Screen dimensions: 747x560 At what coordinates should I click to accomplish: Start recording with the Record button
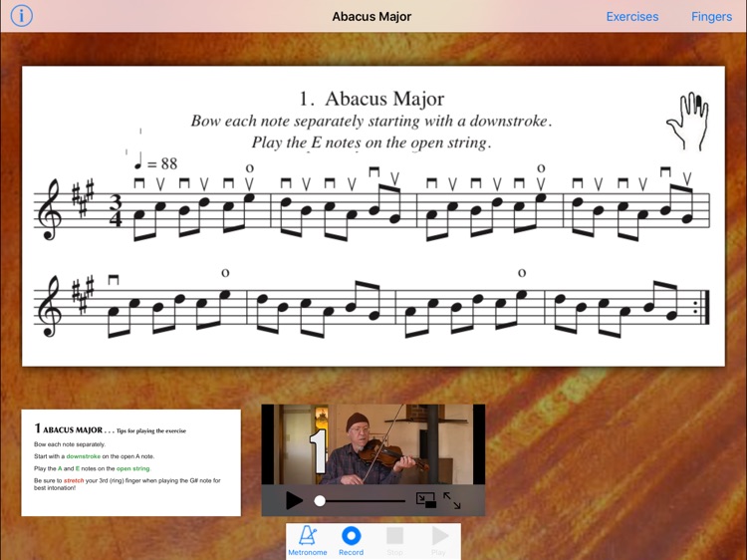352,541
